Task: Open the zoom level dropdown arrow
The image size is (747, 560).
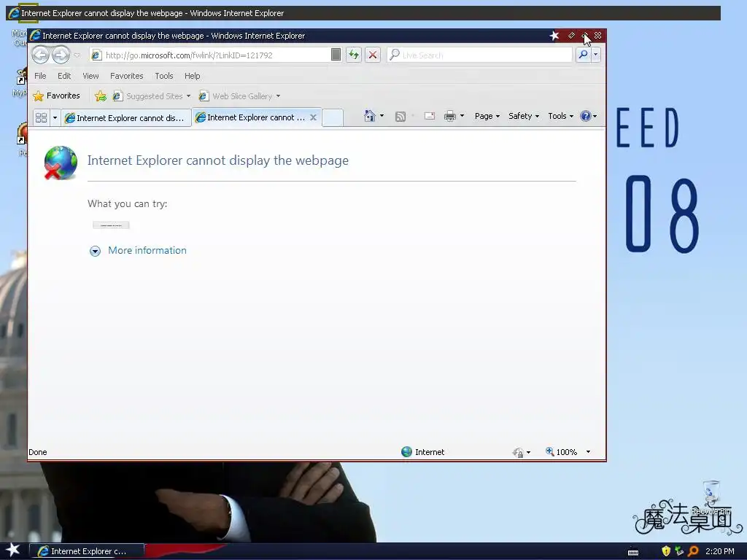Action: (589, 452)
